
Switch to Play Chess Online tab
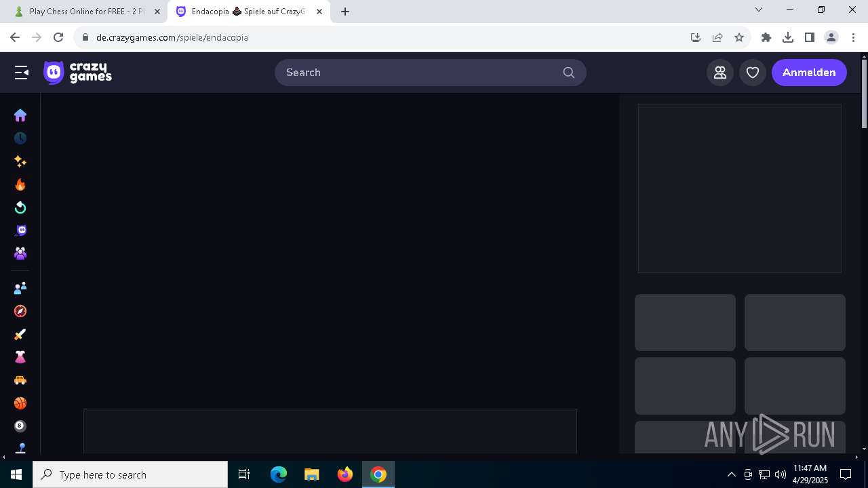tap(87, 12)
